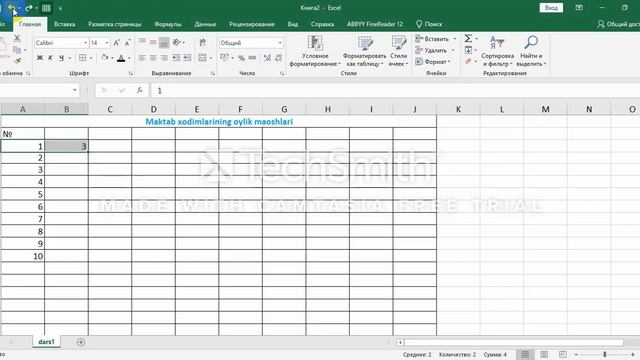Click the Формат cells button

(x=433, y=62)
